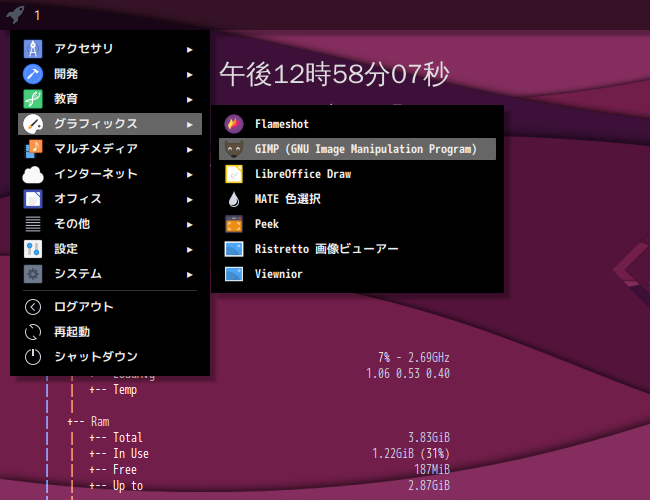Open the その他 menu category
Screen dimensions: 650x500
pyautogui.click(x=110, y=224)
